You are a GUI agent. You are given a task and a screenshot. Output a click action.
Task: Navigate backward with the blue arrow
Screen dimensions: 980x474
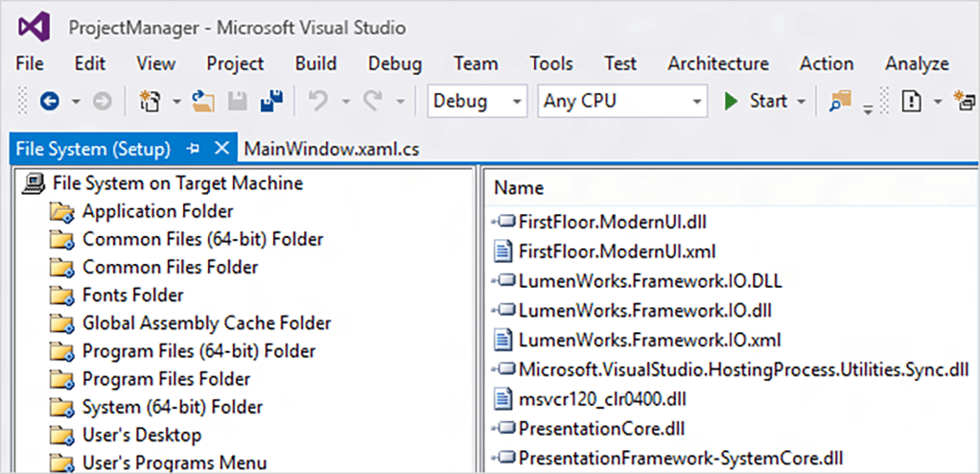49,102
